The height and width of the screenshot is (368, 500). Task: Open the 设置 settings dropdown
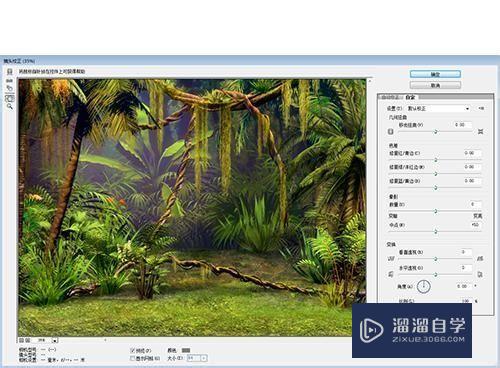click(439, 108)
